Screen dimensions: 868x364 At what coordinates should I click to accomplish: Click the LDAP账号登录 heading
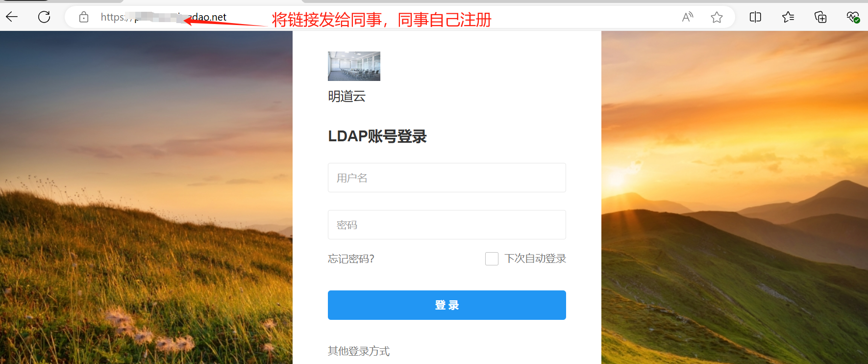pyautogui.click(x=377, y=136)
